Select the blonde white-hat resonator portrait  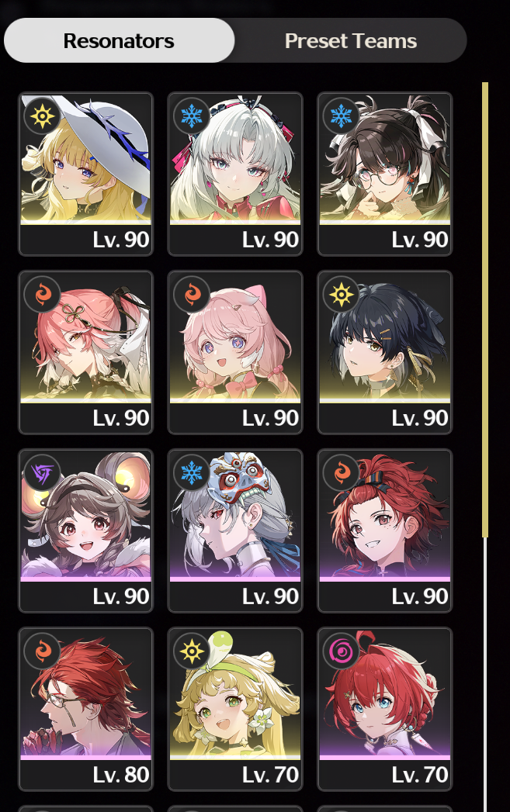click(x=86, y=174)
